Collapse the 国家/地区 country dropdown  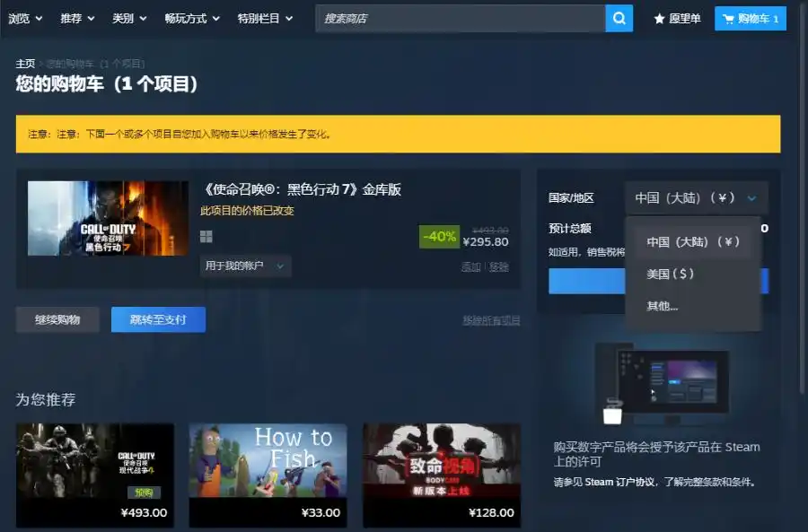click(696, 197)
